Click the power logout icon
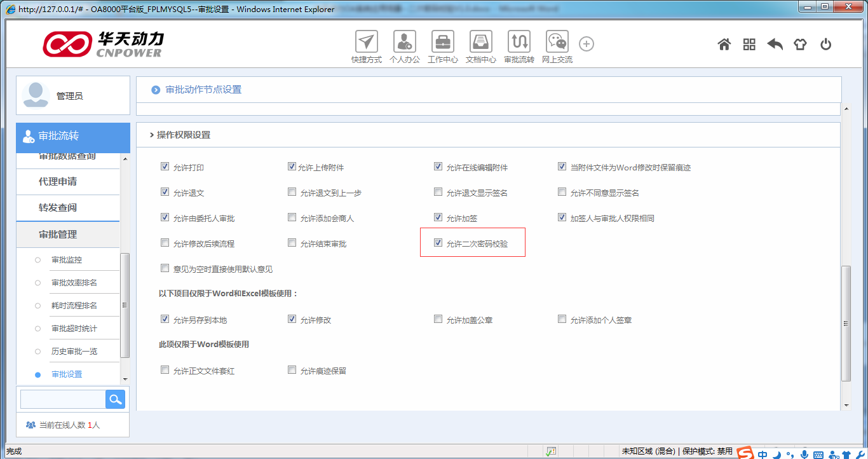Viewport: 868px width, 459px height. tap(825, 45)
